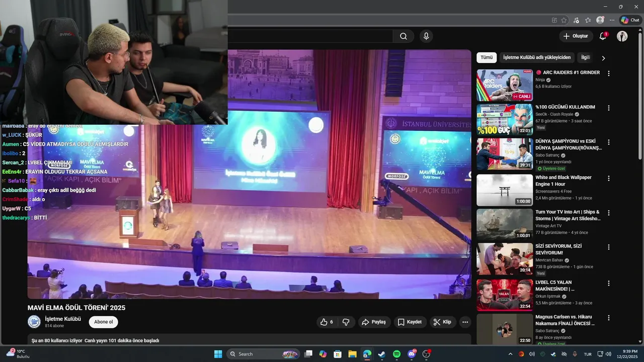Open Edge settings and more menu
This screenshot has width=644, height=362.
[x=612, y=20]
